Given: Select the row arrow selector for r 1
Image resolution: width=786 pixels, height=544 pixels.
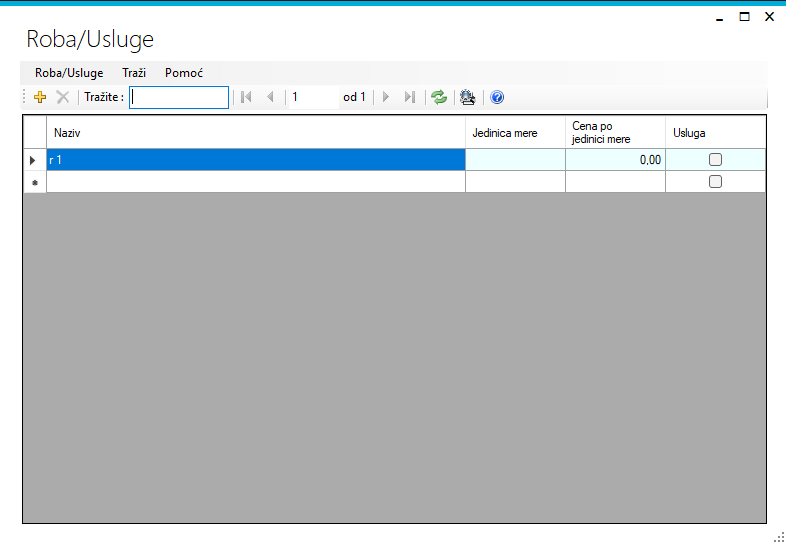Looking at the screenshot, I should click(x=35, y=160).
